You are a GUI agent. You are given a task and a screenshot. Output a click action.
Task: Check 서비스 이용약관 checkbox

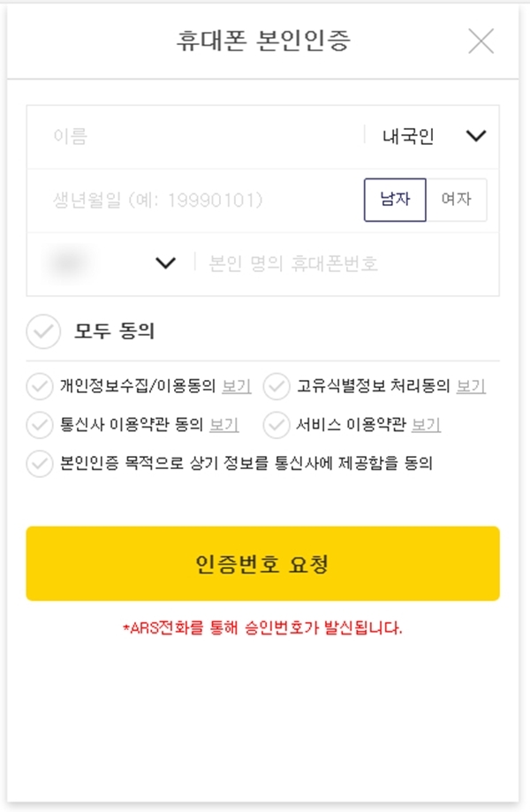click(x=277, y=425)
